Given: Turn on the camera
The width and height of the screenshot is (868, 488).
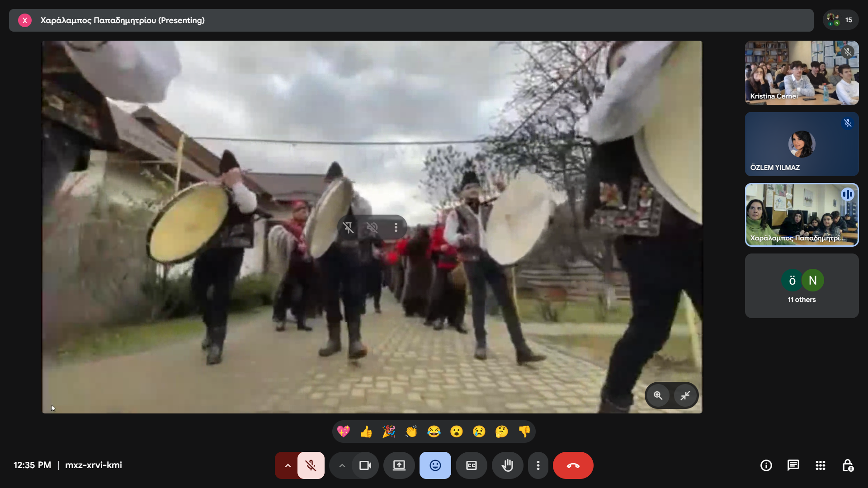Looking at the screenshot, I should tap(365, 465).
